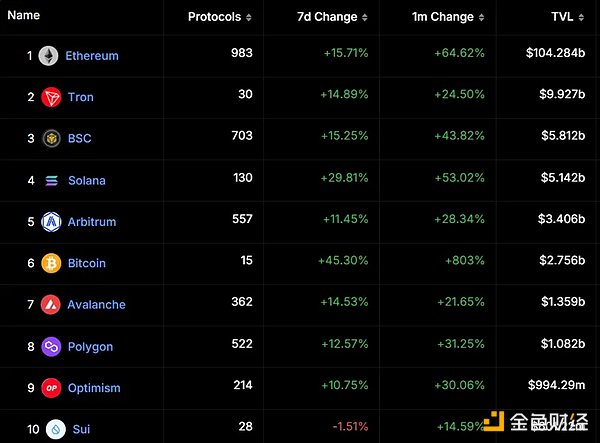Sort table by Protocols column
600x443 pixels.
point(220,17)
